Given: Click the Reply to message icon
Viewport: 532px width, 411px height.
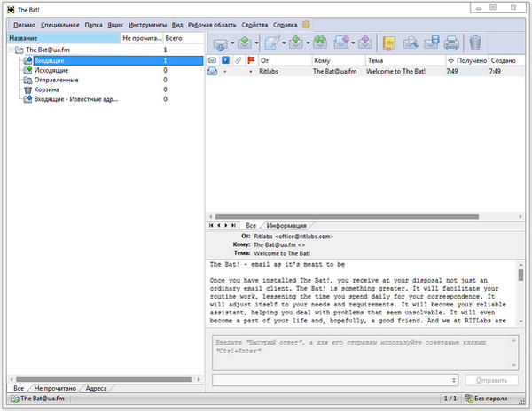Looking at the screenshot, I should click(x=296, y=43).
